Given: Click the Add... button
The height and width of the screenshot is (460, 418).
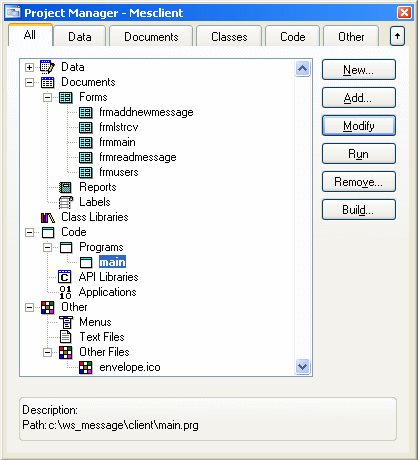Looking at the screenshot, I should tap(359, 98).
